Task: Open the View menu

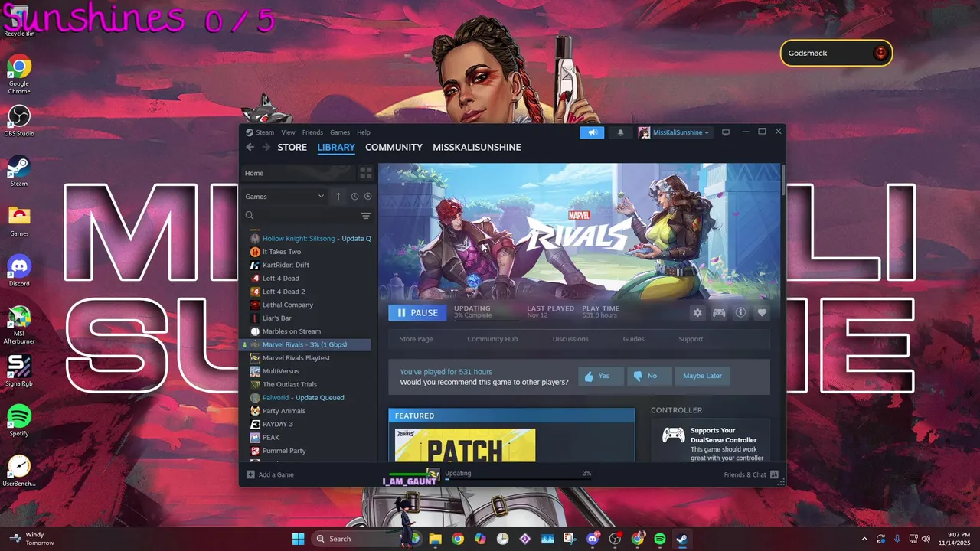Action: click(x=288, y=132)
